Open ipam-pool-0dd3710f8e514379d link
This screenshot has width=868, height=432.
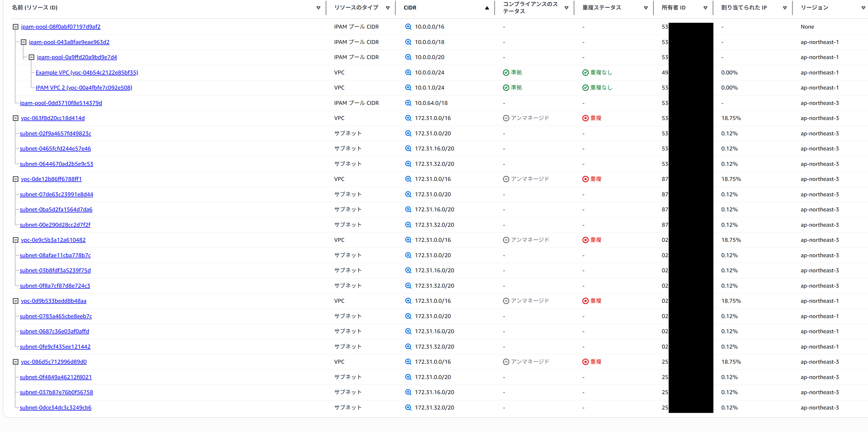(x=61, y=103)
